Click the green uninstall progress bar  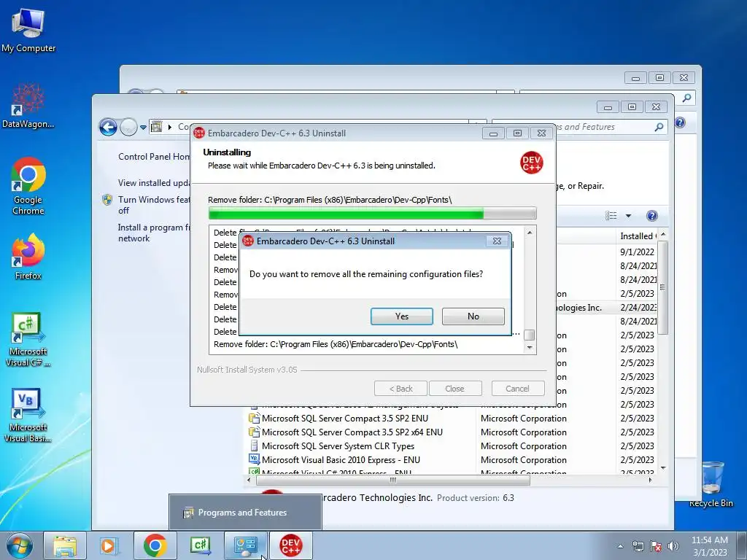(372, 213)
